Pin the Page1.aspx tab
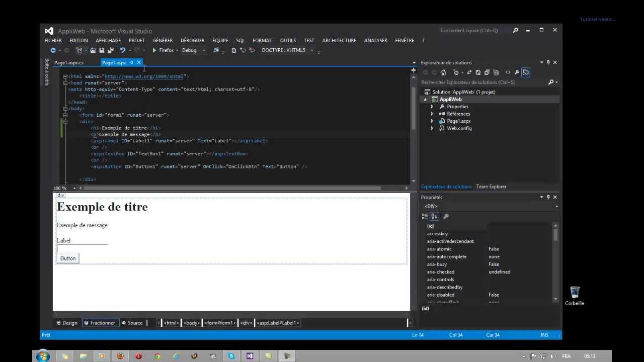 click(x=131, y=62)
